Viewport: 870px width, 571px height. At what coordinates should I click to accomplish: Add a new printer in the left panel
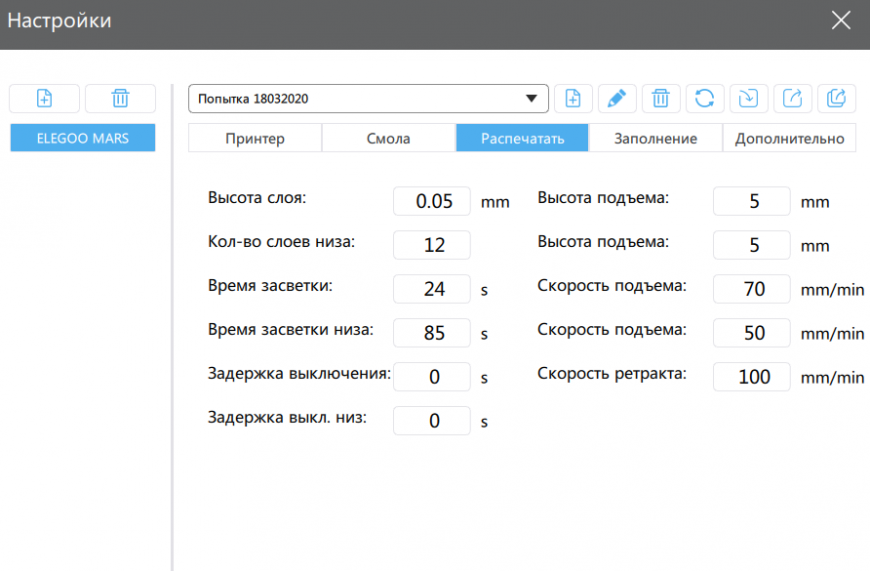[44, 98]
